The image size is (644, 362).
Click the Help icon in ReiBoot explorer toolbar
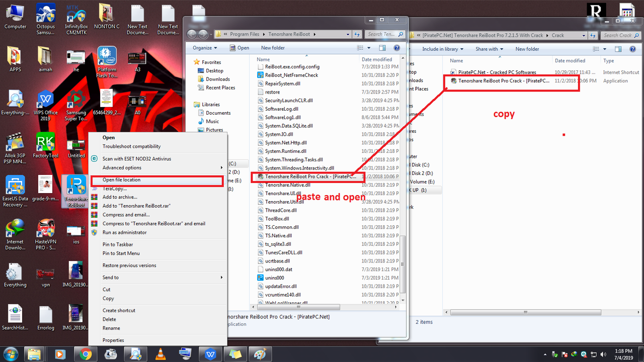point(397,48)
